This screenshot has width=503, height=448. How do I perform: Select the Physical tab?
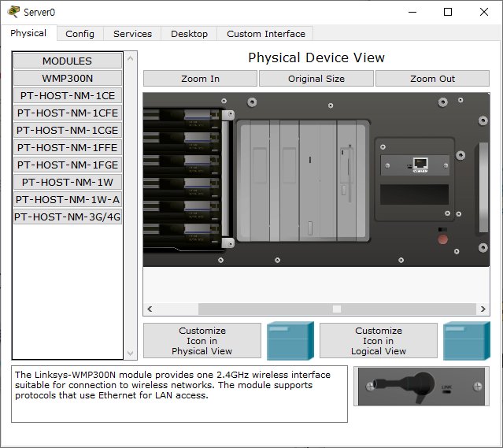[28, 33]
